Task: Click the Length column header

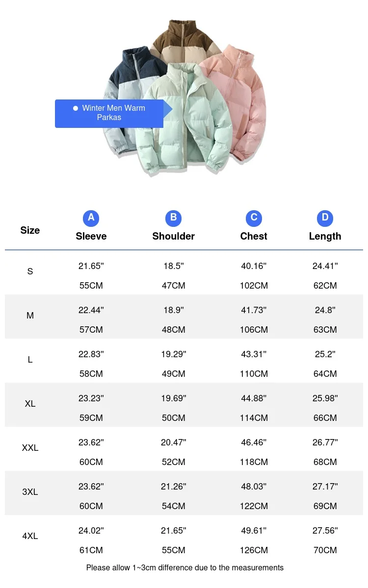Action: (325, 236)
